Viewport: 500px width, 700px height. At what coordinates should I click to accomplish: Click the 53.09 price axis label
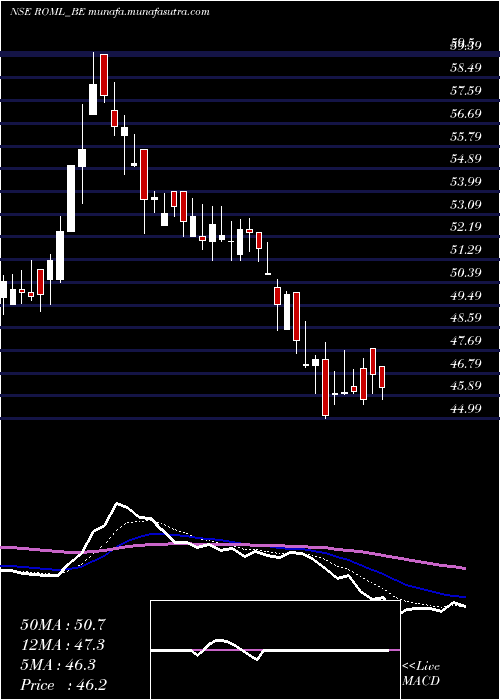[466, 204]
